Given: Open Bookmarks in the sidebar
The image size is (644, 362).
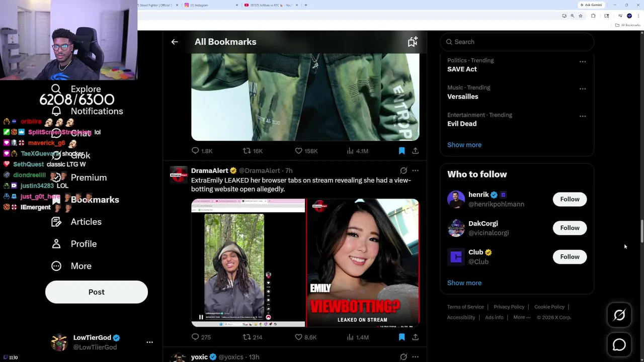Looking at the screenshot, I should (85, 200).
